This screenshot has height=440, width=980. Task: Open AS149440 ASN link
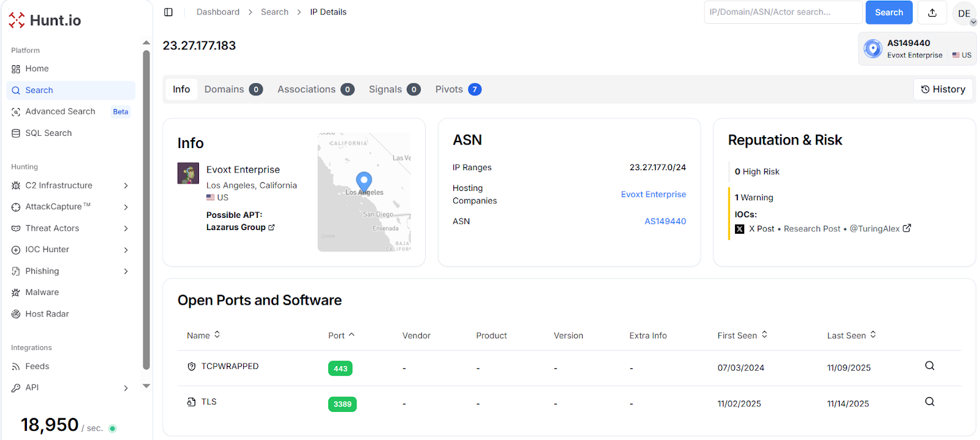click(x=665, y=222)
